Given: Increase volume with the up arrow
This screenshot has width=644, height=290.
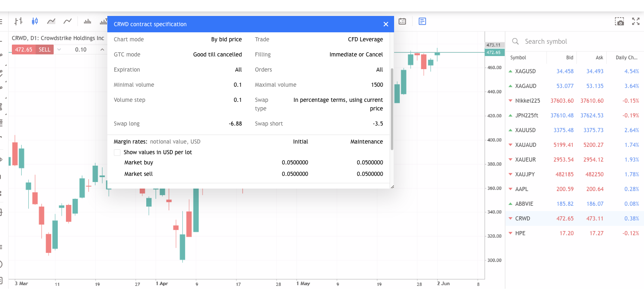Looking at the screenshot, I should 102,49.
